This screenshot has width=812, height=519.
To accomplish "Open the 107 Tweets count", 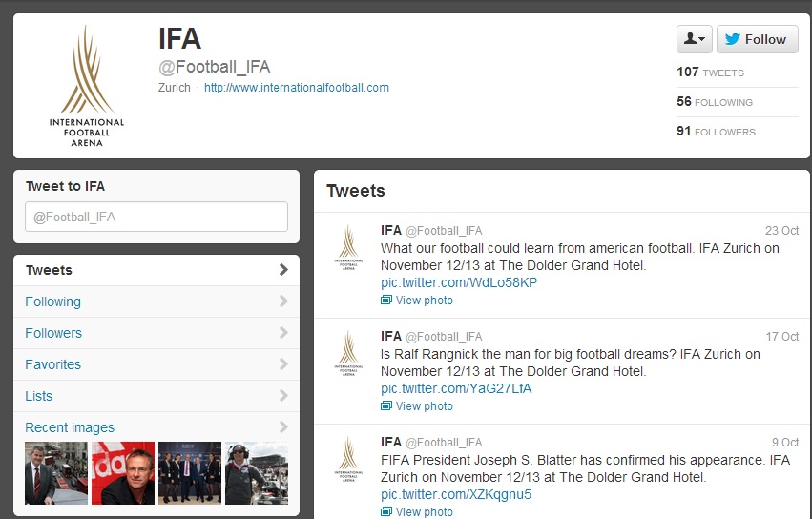I will (710, 72).
